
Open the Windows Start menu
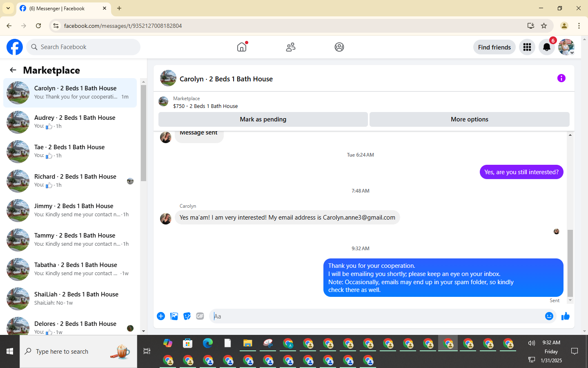coord(10,351)
